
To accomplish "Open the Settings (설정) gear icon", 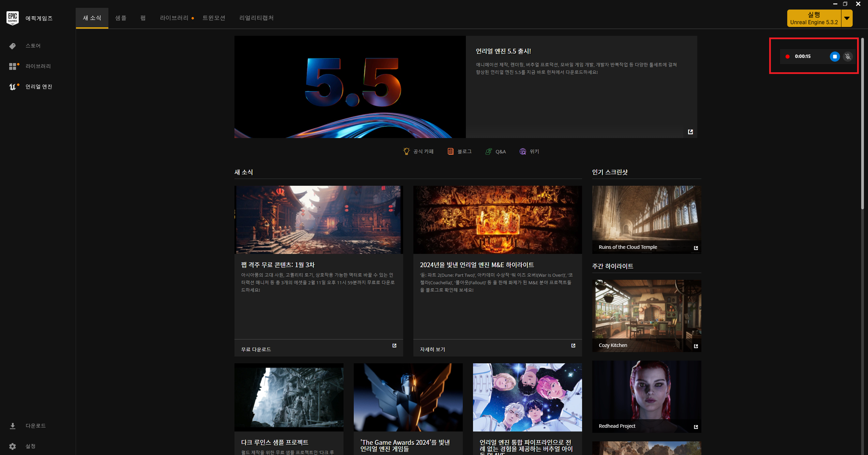I will [13, 446].
